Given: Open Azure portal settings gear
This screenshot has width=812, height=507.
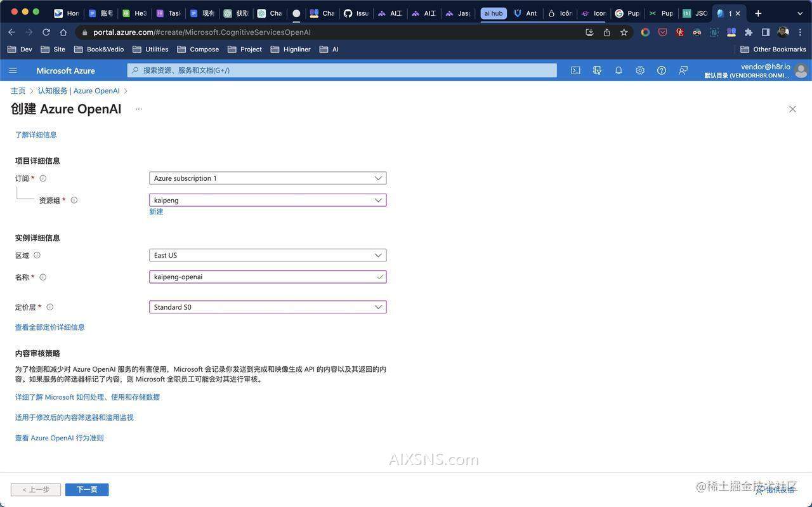Looking at the screenshot, I should click(x=640, y=70).
